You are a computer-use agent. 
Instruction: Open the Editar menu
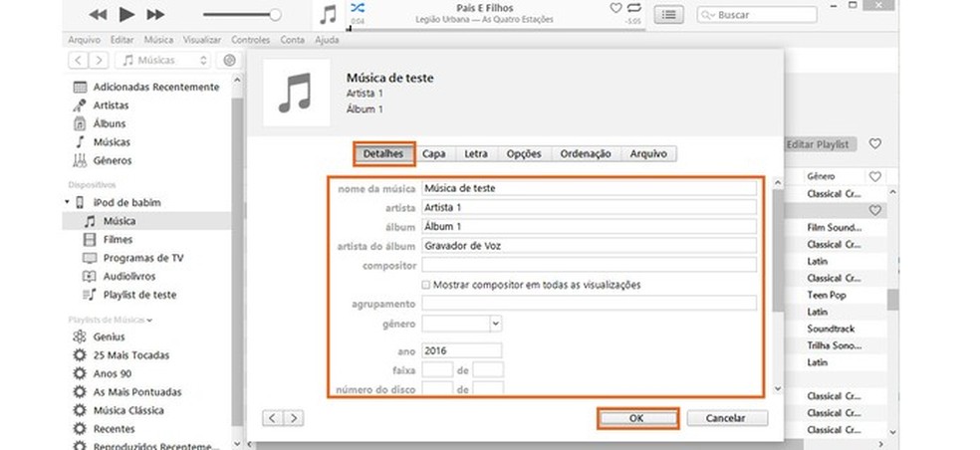pos(122,40)
